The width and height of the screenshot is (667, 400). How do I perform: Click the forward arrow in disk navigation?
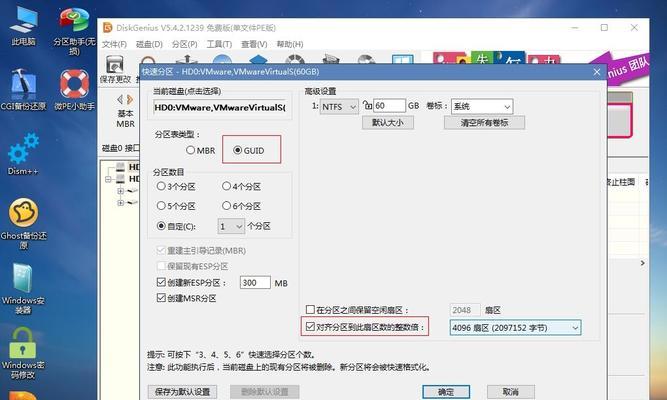click(x=130, y=100)
